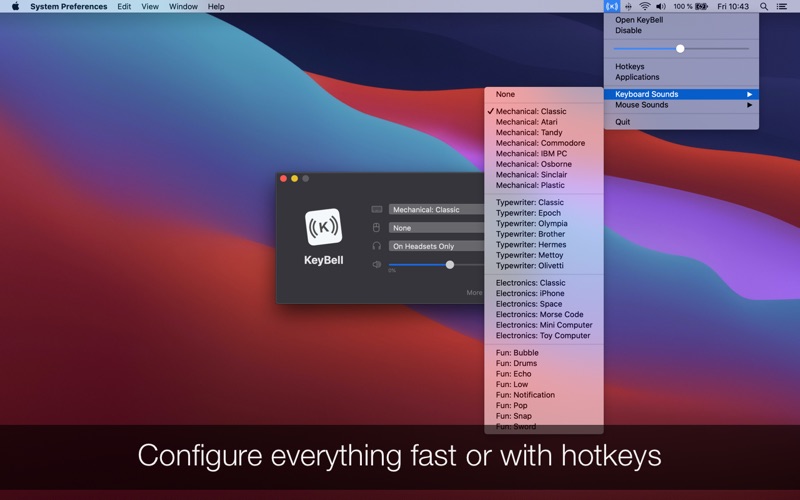Choose Typewriter: Olivetti sound
Image resolution: width=800 pixels, height=500 pixels.
click(x=544, y=266)
